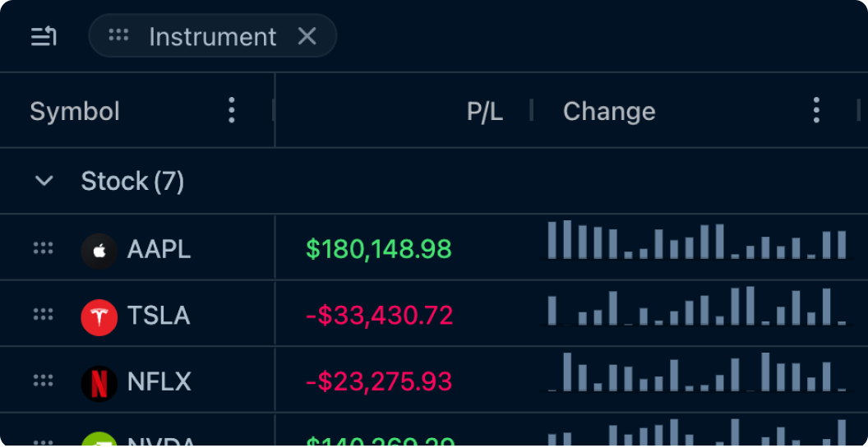Screen dimensions: 868x448
Task: Sort by the P/L column header
Action: tap(484, 111)
